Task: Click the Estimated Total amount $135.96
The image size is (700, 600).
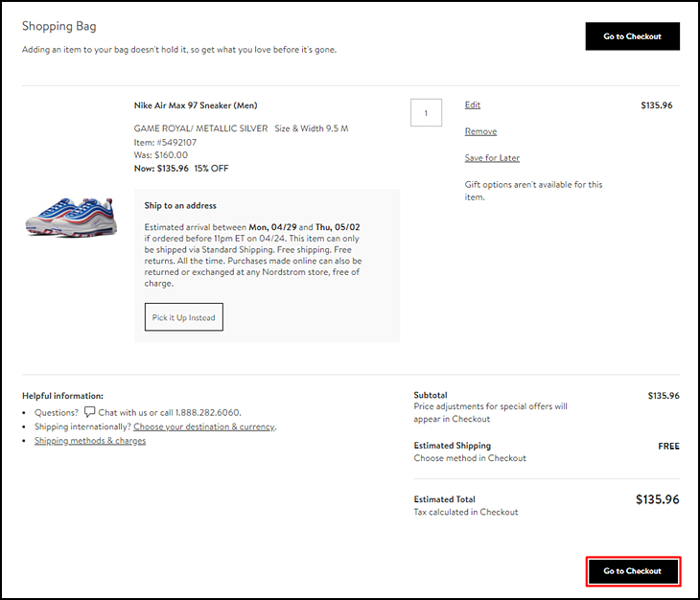Action: tap(657, 499)
